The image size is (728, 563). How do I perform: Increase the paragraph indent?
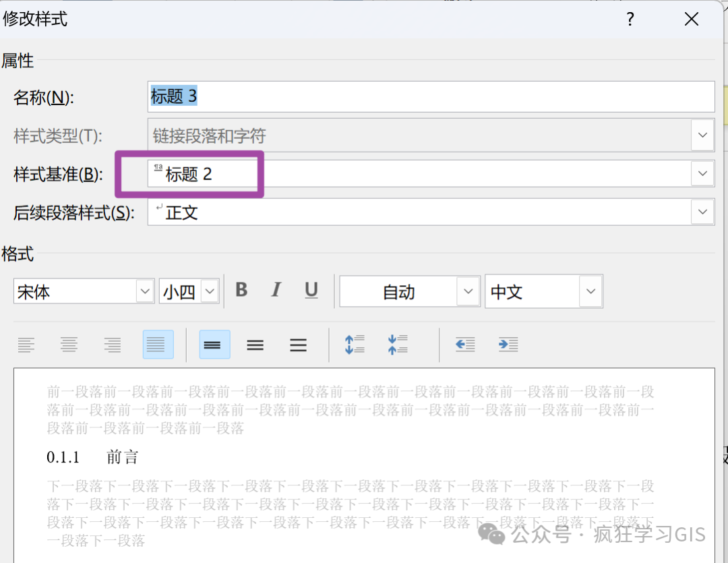pyautogui.click(x=508, y=345)
